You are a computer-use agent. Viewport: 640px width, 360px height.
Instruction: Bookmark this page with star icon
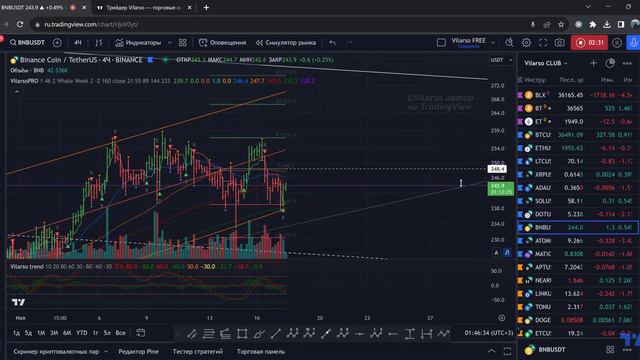[561, 24]
